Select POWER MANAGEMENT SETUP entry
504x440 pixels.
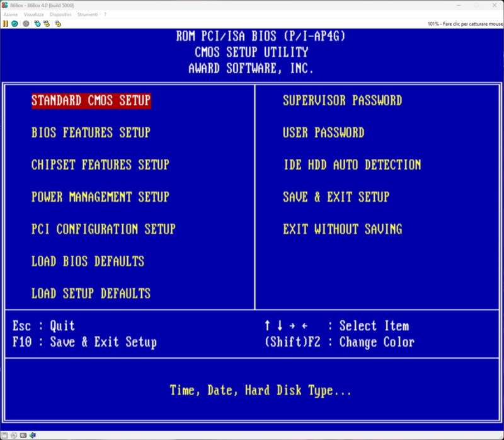100,197
